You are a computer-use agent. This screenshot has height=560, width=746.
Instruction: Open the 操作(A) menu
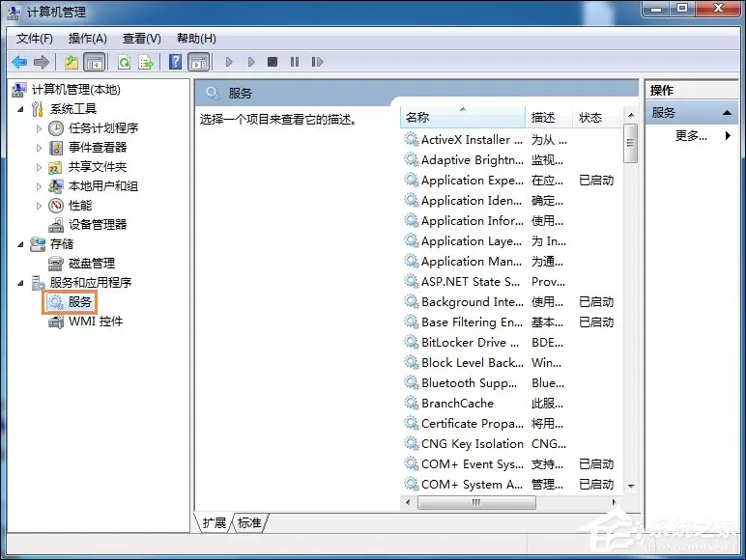(x=88, y=38)
